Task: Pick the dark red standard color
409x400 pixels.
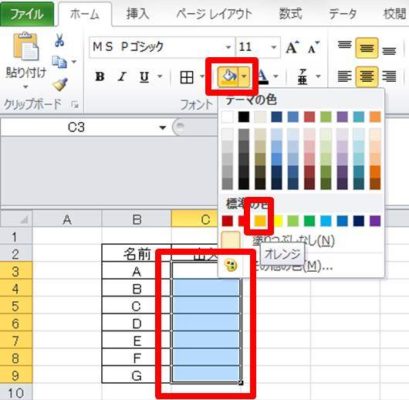Action: 227,221
